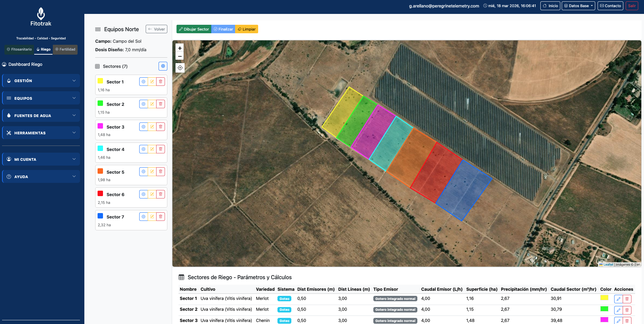644x324 pixels.
Task: Click the locate position map button
Action: tap(180, 68)
